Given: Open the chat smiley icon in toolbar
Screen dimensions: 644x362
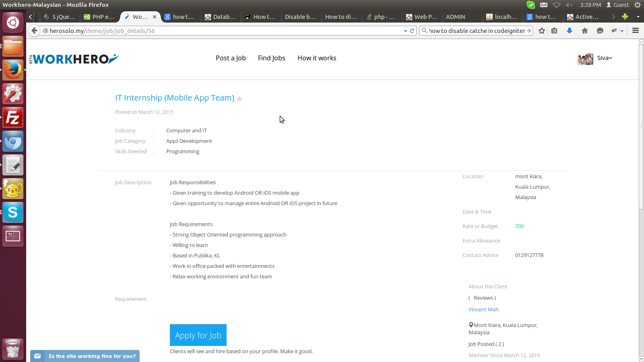Looking at the screenshot, I should [600, 31].
